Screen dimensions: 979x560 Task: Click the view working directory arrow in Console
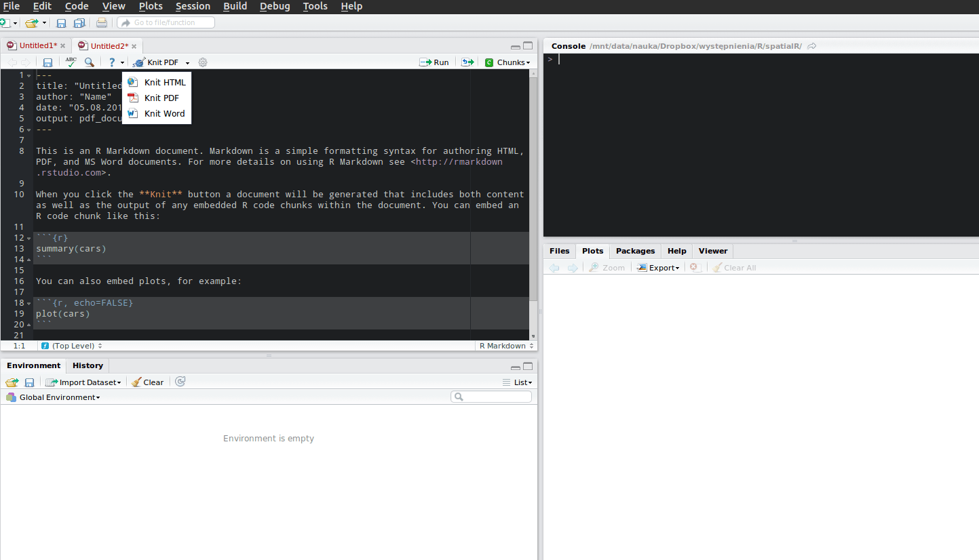811,46
